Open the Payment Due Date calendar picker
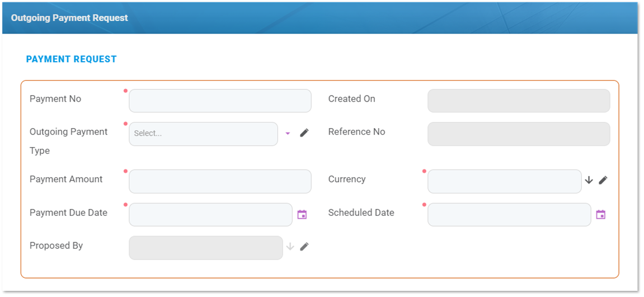This screenshot has height=297, width=644. (302, 214)
